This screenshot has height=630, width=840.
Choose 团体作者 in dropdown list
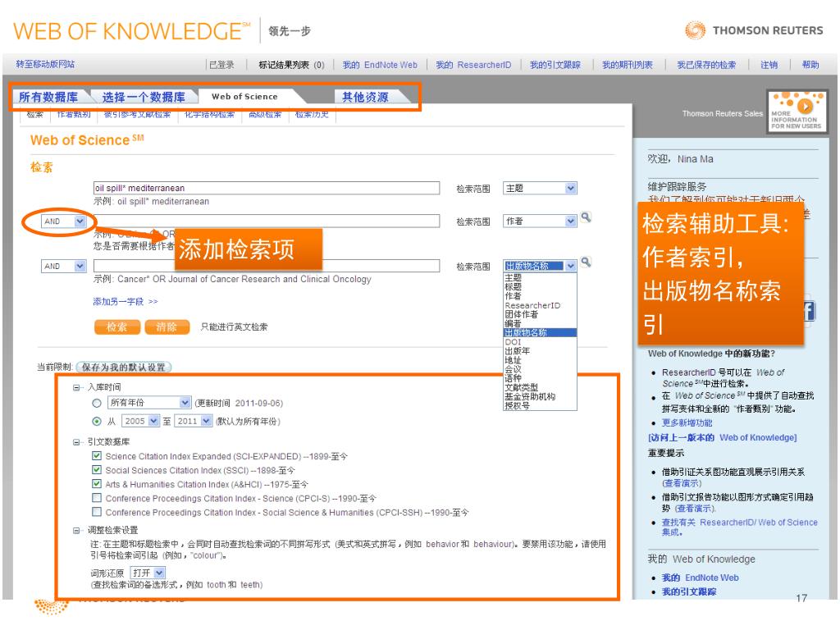(x=540, y=314)
